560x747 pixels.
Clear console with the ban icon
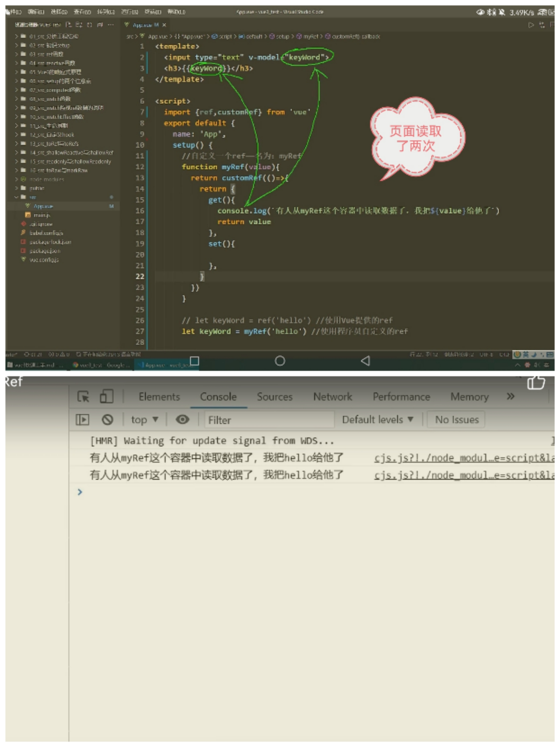(107, 420)
